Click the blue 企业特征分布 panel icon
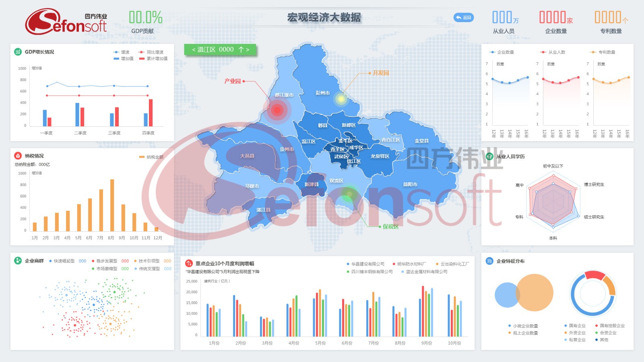The height and width of the screenshot is (362, 644). coord(489,261)
